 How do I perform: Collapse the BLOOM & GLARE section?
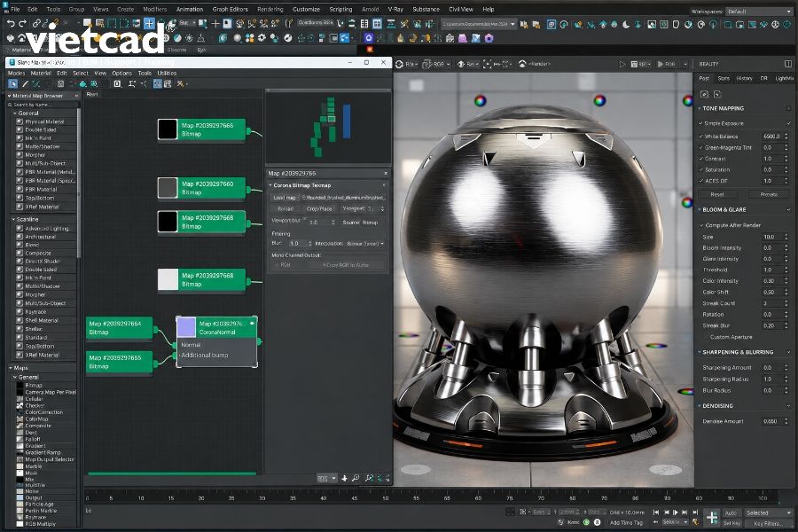700,210
